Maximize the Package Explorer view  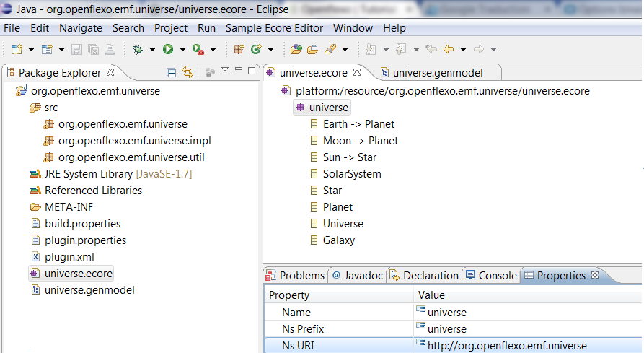click(252, 71)
